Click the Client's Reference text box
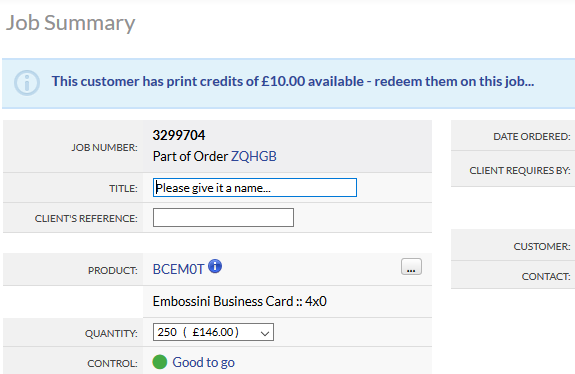The width and height of the screenshot is (575, 374). (x=223, y=217)
